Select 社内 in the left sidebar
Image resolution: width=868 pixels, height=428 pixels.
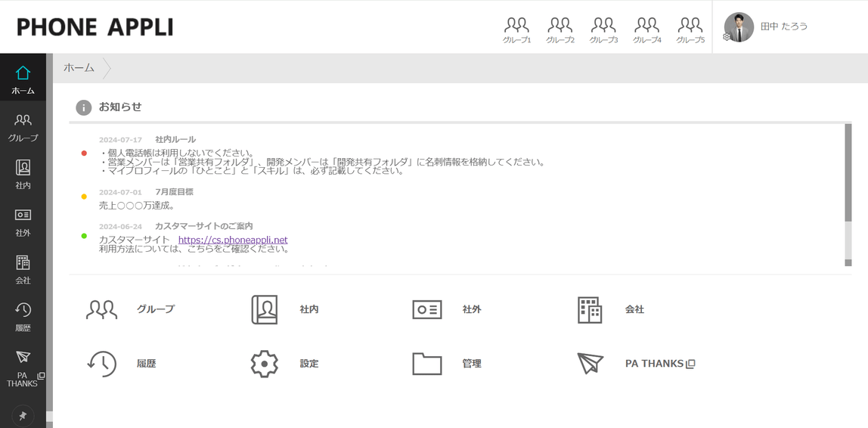pos(23,175)
